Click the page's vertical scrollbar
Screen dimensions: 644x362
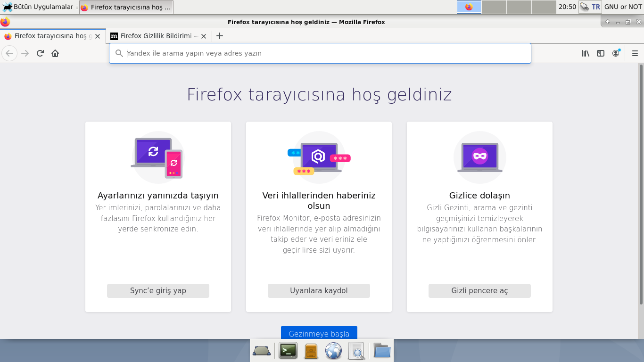(641, 184)
